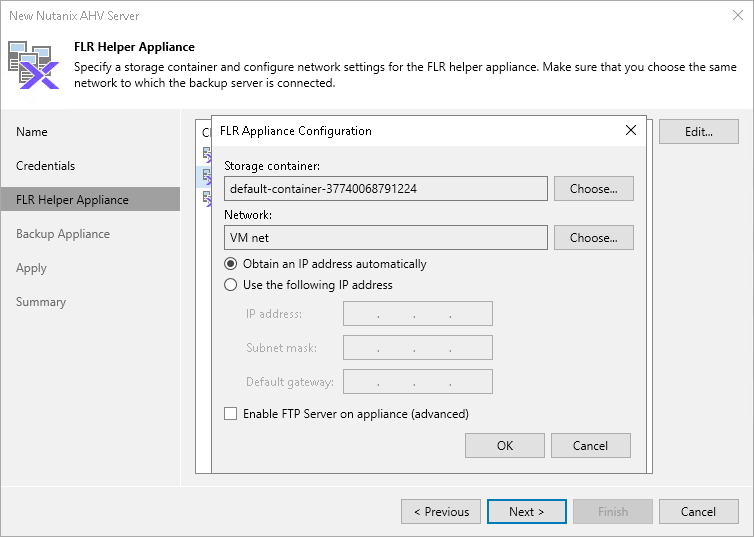This screenshot has width=754, height=537.
Task: Choose a network for the appliance
Action: [593, 237]
